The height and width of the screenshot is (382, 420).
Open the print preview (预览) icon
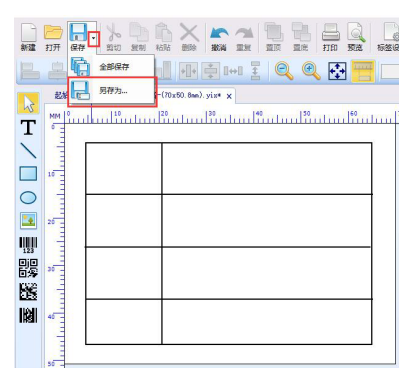355,37
